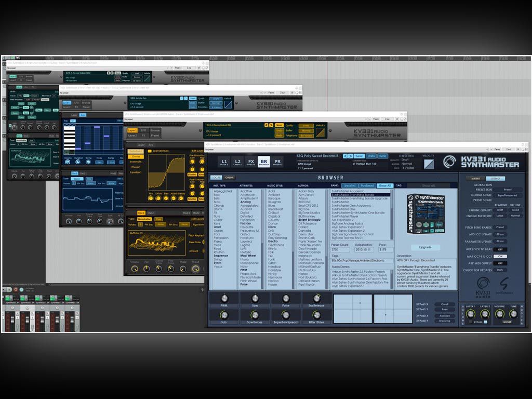Screen dimensions: 532x399
Task: Load the previous preset with left arrow
Action: point(344,155)
